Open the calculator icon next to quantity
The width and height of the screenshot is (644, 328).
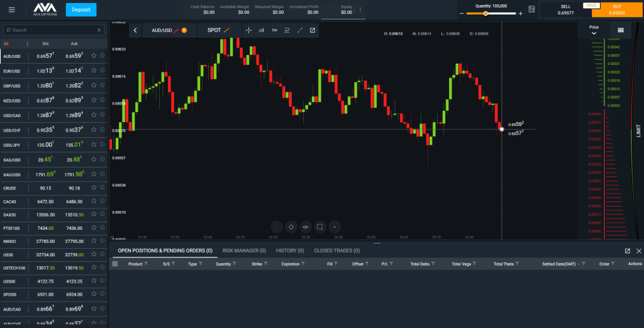click(531, 9)
